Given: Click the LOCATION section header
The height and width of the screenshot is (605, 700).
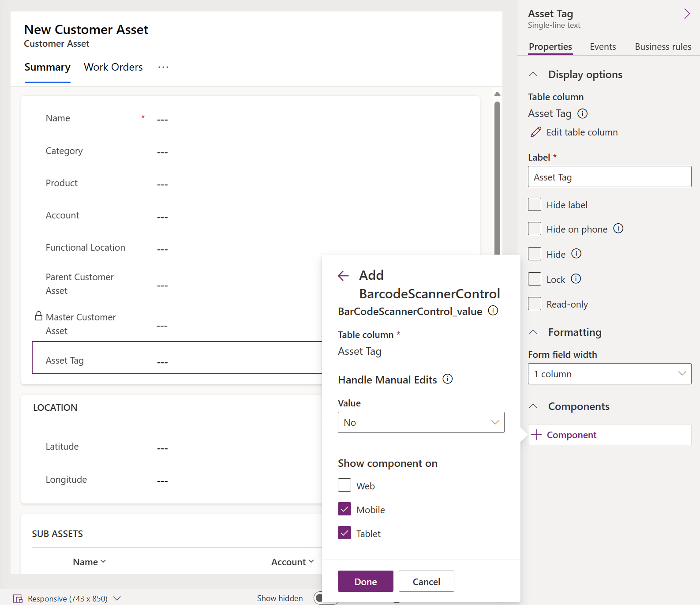Looking at the screenshot, I should (55, 407).
